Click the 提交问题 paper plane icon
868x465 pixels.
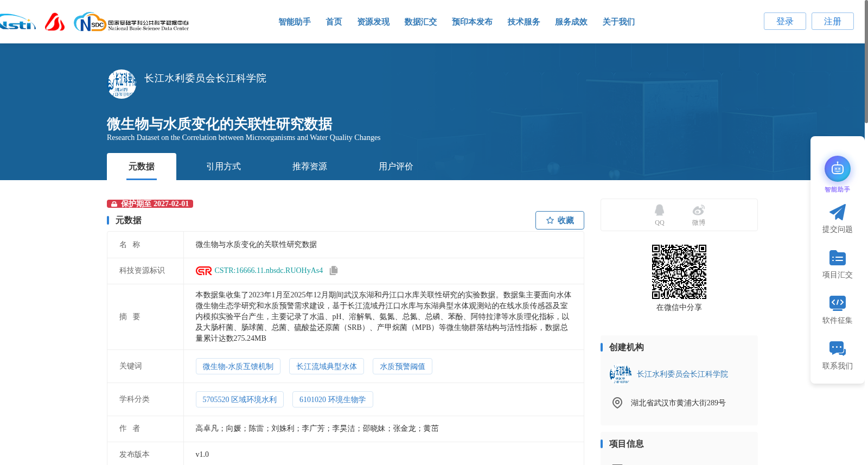(838, 212)
